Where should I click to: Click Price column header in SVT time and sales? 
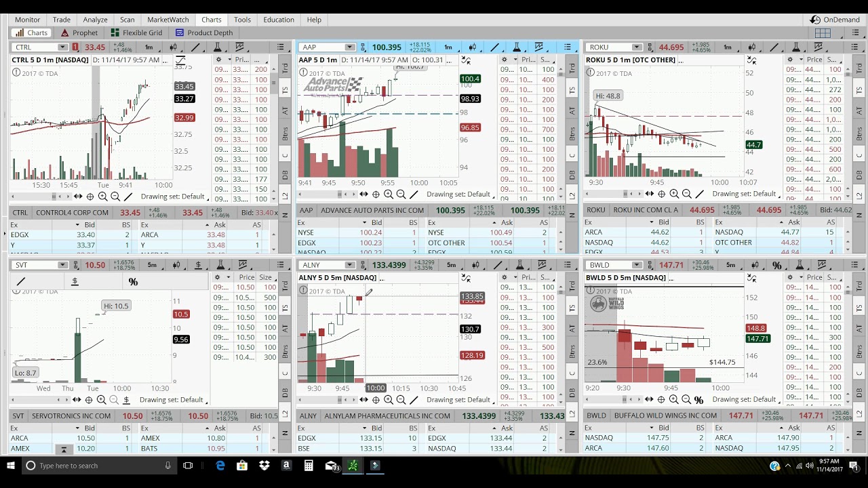[x=247, y=277]
